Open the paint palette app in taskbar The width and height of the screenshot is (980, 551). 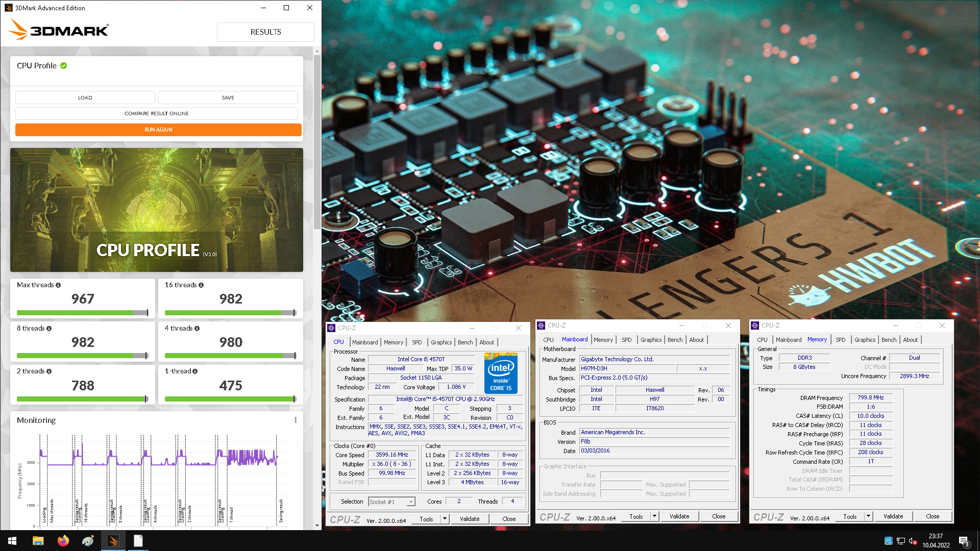pyautogui.click(x=88, y=541)
